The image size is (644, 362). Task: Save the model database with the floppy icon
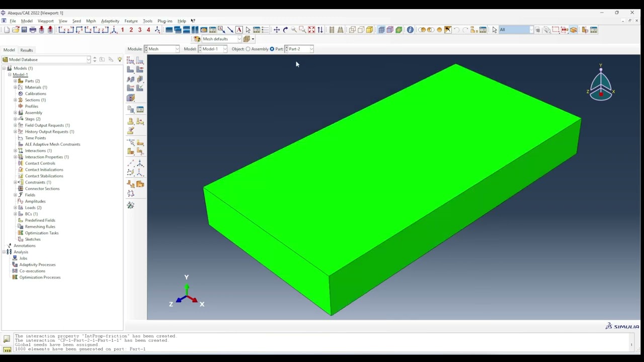24,30
